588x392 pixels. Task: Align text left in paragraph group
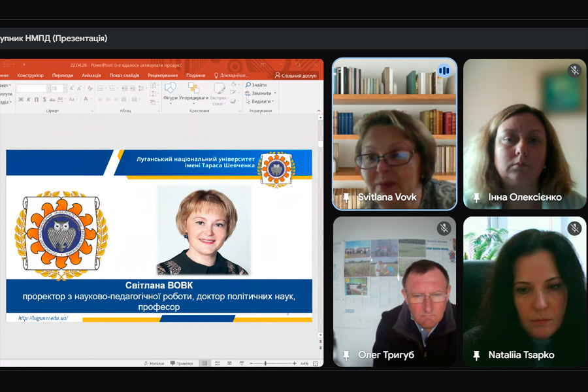[100, 99]
